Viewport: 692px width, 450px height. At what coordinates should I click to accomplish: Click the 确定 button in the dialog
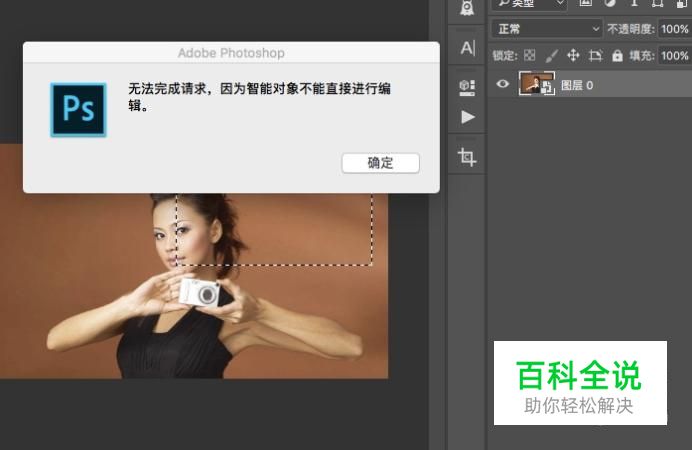coord(380,163)
